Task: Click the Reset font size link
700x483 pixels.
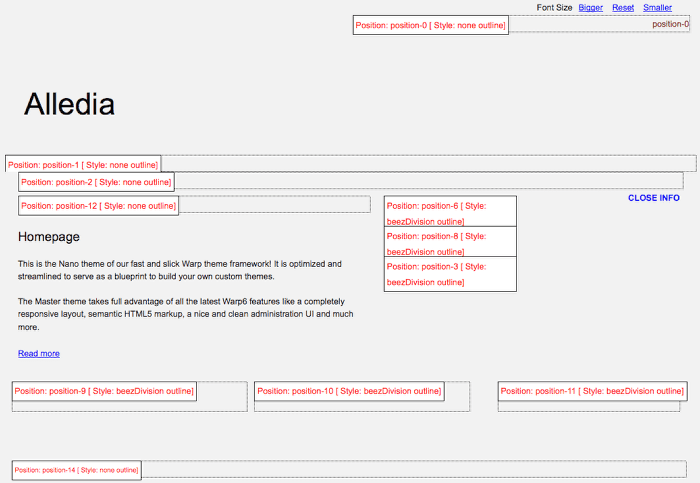Action: point(623,8)
